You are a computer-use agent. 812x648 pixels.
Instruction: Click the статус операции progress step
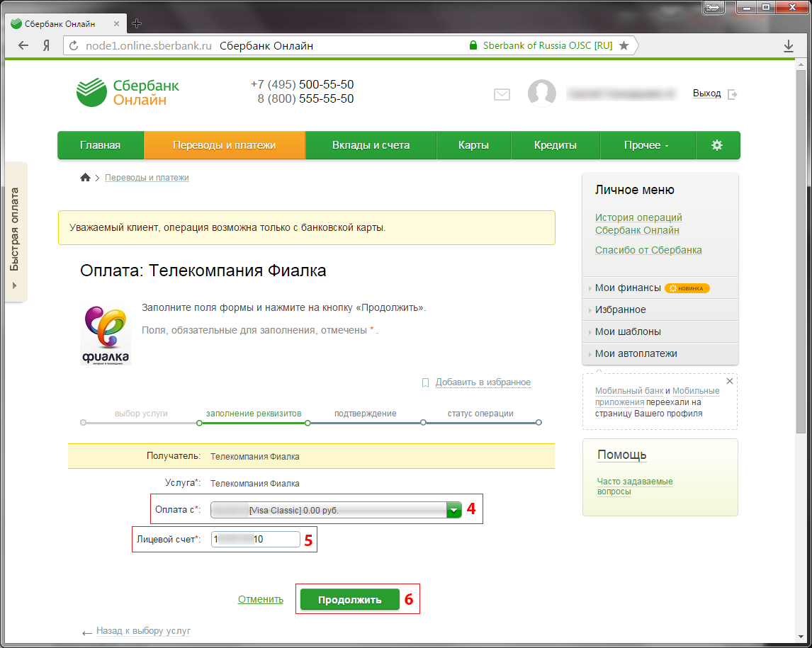(480, 414)
